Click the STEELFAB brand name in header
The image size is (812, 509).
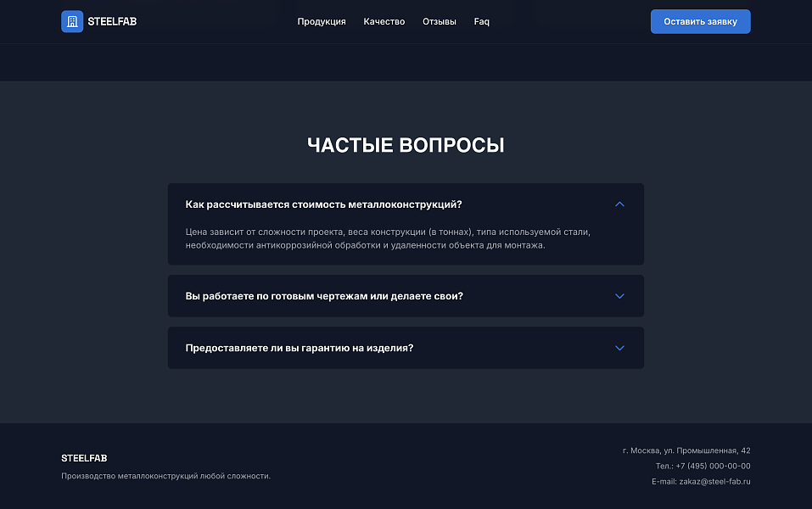point(112,21)
